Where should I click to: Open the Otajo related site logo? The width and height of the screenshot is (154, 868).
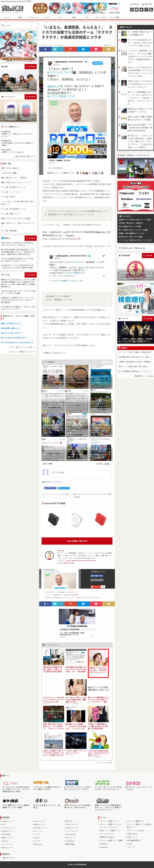72,800
